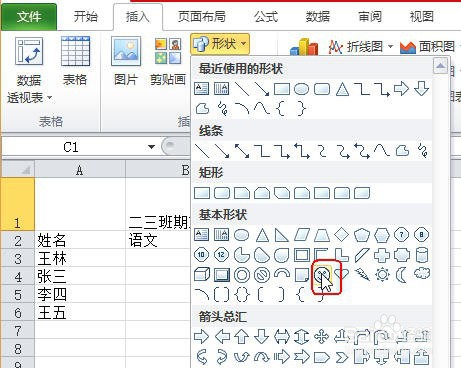The width and height of the screenshot is (461, 368).
Task: Select the double brace shape in basic shapes
Action: [x=242, y=295]
